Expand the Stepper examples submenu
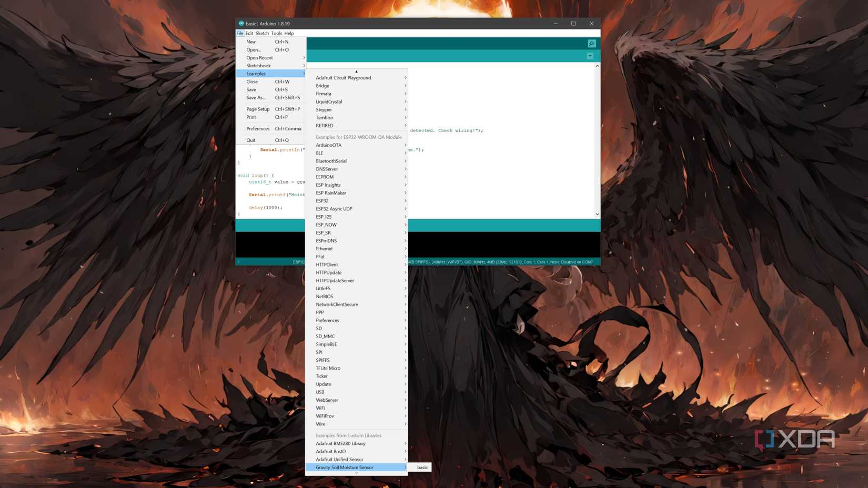The image size is (868, 488). 357,110
